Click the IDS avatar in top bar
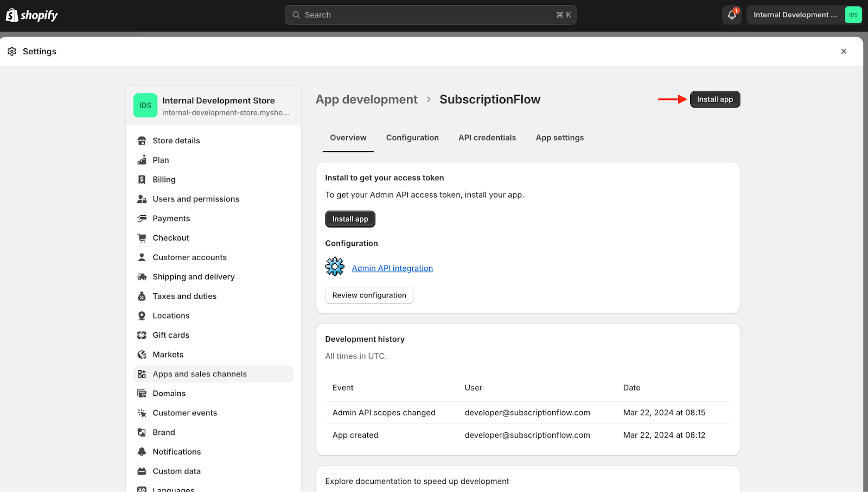868x492 pixels. (853, 15)
